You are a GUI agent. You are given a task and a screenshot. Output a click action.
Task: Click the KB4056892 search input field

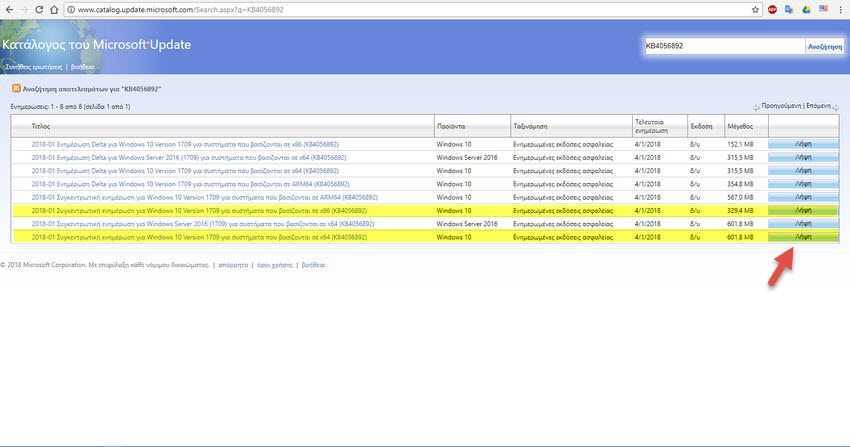[724, 46]
